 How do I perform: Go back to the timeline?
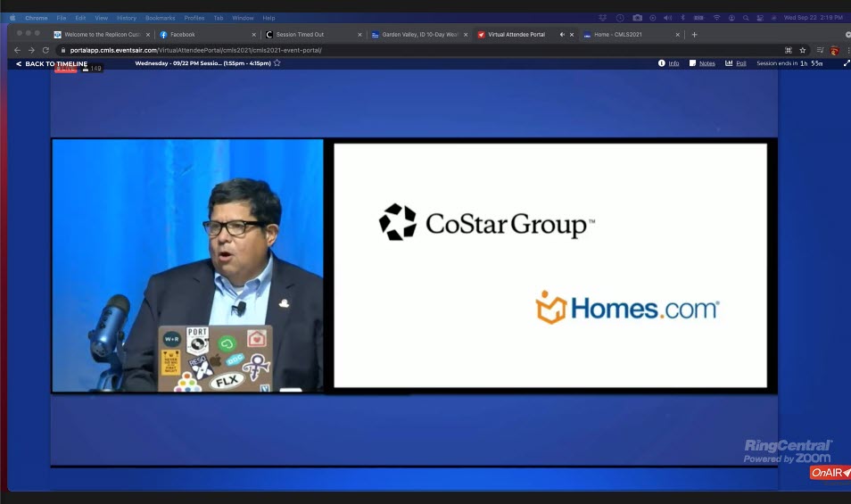(x=52, y=63)
